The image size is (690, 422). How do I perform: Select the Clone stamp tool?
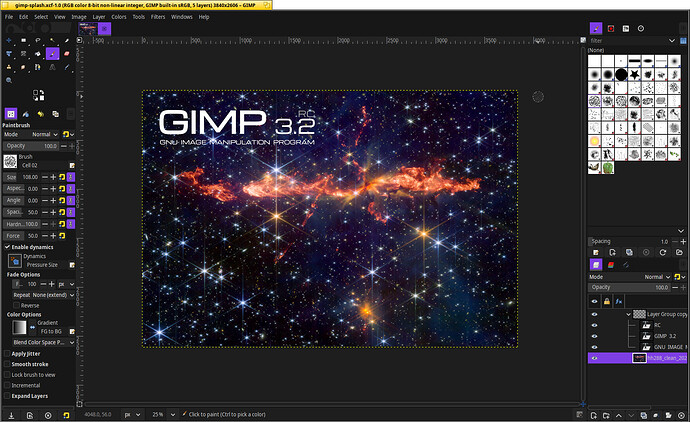[9, 67]
